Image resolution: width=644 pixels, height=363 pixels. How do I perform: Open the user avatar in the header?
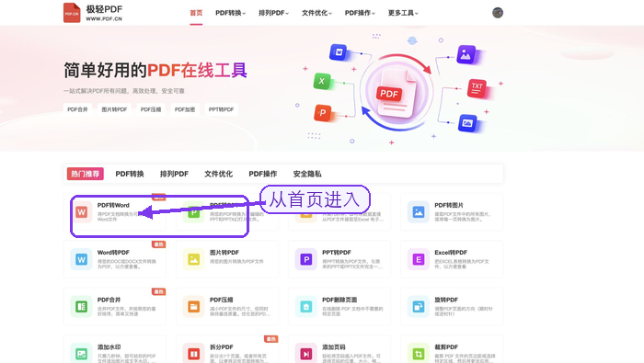498,13
